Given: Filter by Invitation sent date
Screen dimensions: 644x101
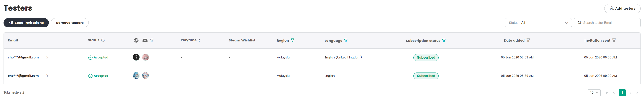Looking at the screenshot, I should 614,40.
